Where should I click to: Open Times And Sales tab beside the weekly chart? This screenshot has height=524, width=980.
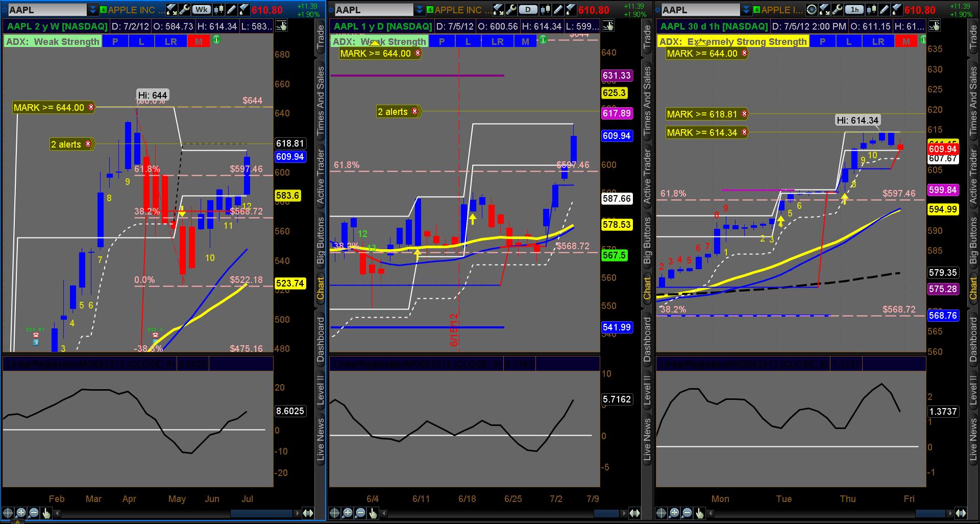coord(321,101)
